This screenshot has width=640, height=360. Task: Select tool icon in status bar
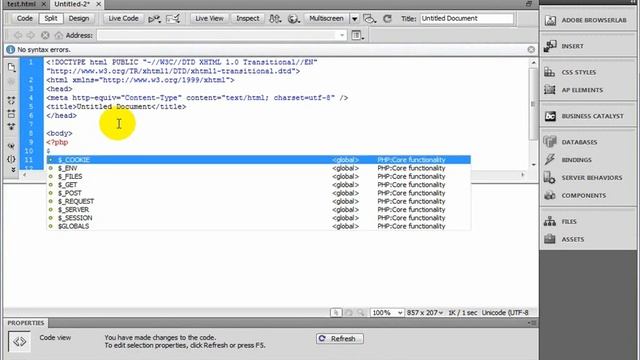click(336, 313)
